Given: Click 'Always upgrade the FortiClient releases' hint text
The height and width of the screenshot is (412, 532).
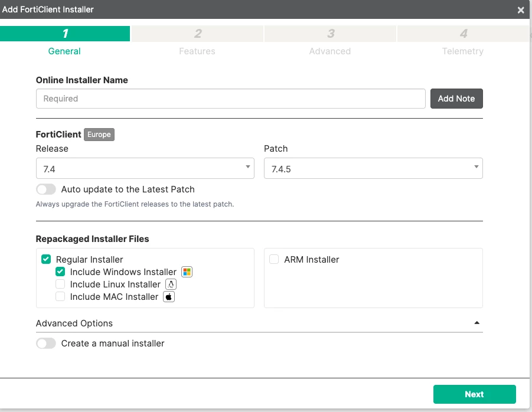Looking at the screenshot, I should (x=135, y=204).
